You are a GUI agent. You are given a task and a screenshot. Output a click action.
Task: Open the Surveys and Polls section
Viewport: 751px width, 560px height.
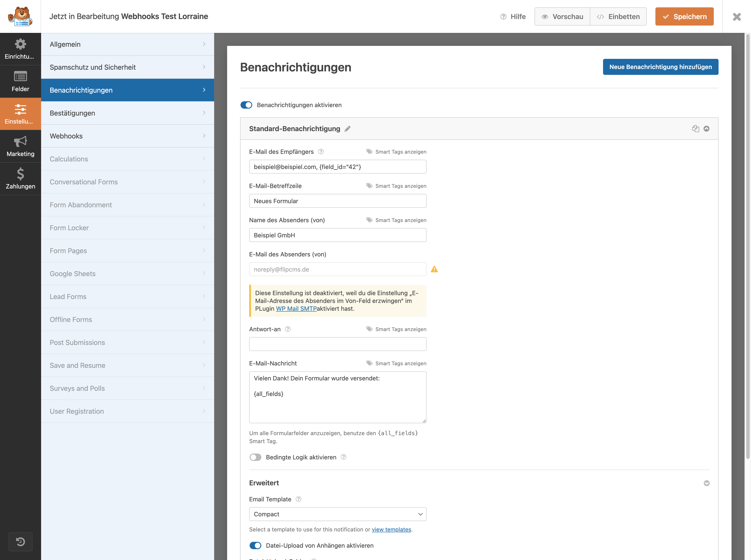(x=127, y=388)
